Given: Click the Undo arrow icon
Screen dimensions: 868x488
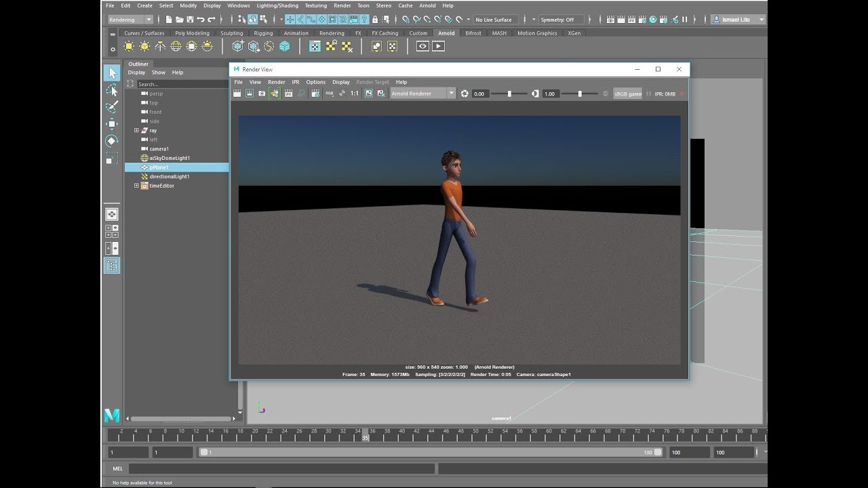Looking at the screenshot, I should click(x=201, y=20).
